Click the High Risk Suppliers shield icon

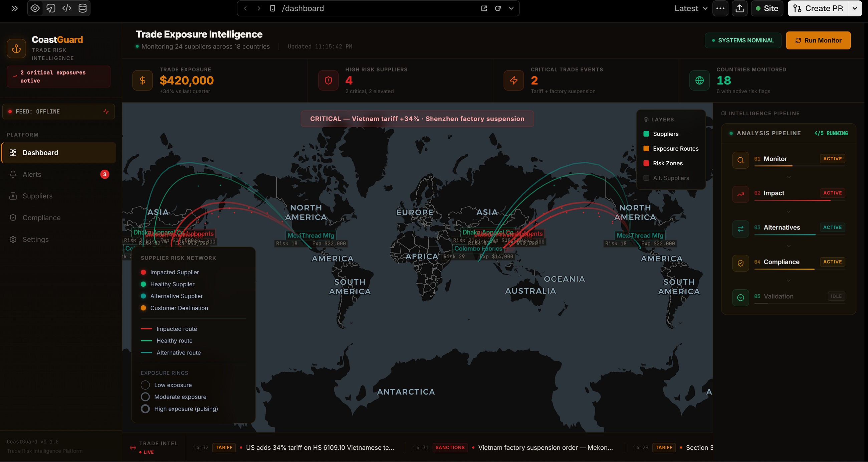pyautogui.click(x=328, y=80)
